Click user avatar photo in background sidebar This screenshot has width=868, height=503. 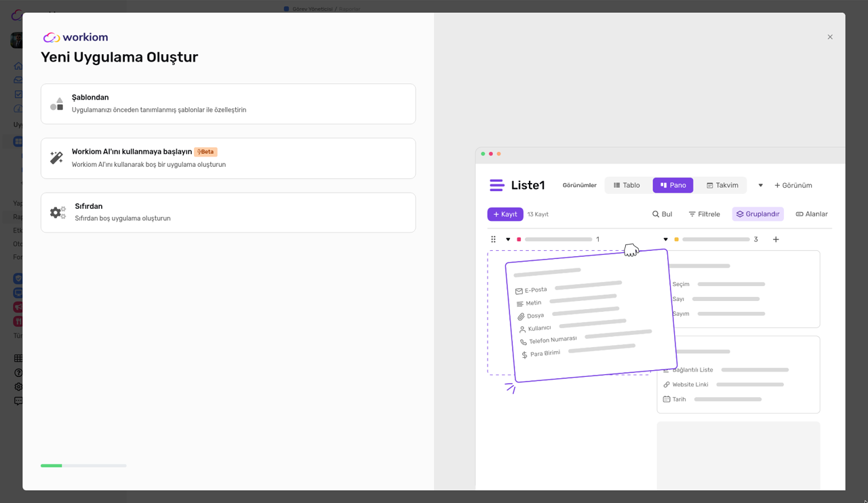click(x=16, y=40)
